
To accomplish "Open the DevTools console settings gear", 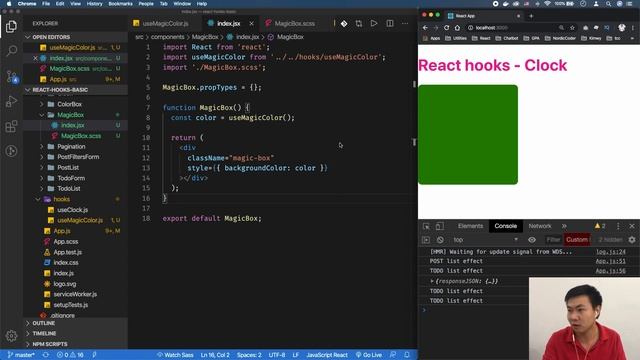I will tap(632, 240).
